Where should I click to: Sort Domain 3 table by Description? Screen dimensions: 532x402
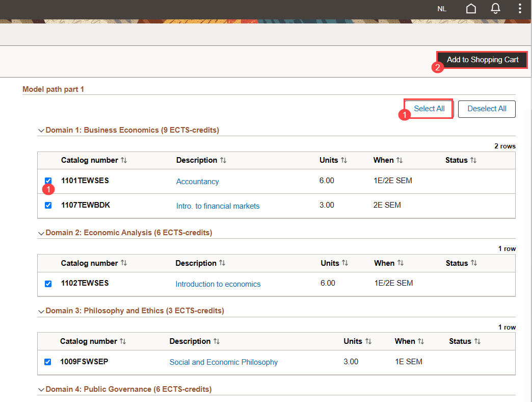pos(195,341)
